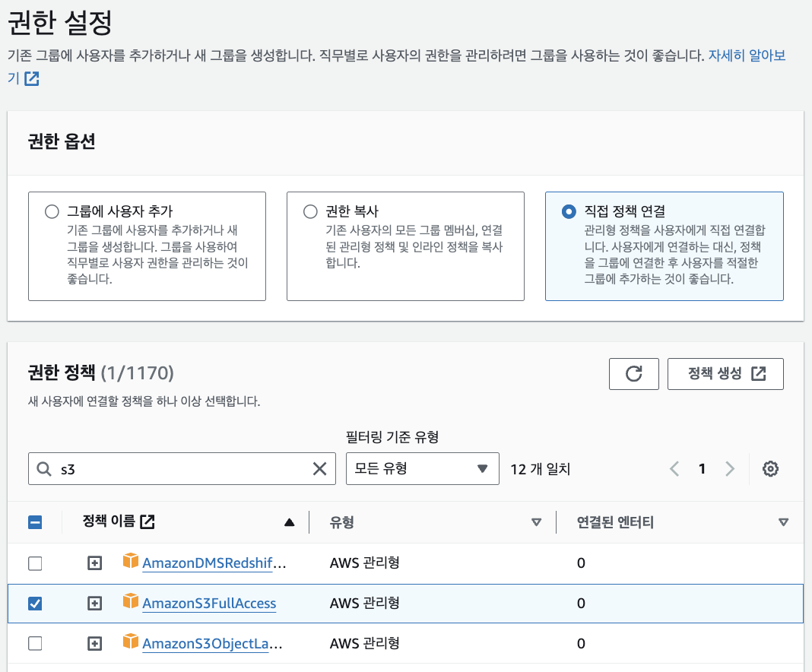Click the AmazonS3ObjectLa policy cube icon
The image size is (812, 672).
tap(131, 642)
